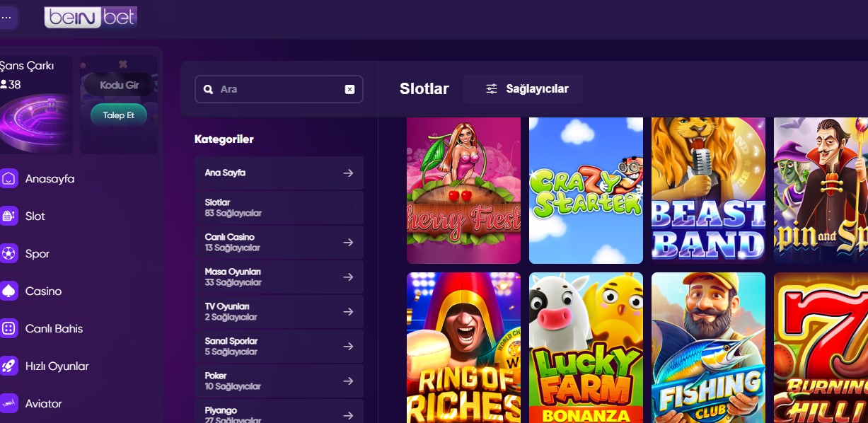Click the Sağlayıcılar button
The height and width of the screenshot is (423, 868).
pos(523,88)
